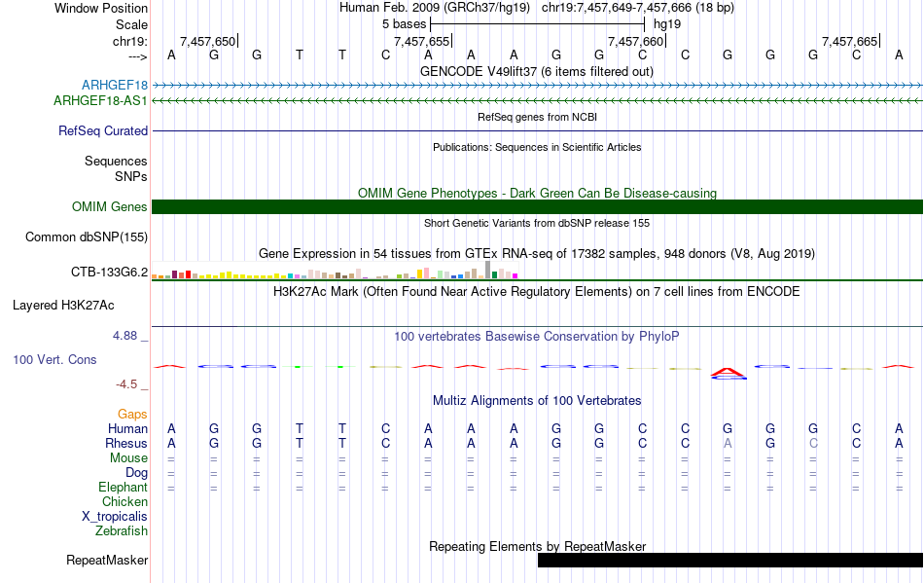Open the RefSeq genes from NCBI title
This screenshot has width=924, height=583.
point(537,117)
